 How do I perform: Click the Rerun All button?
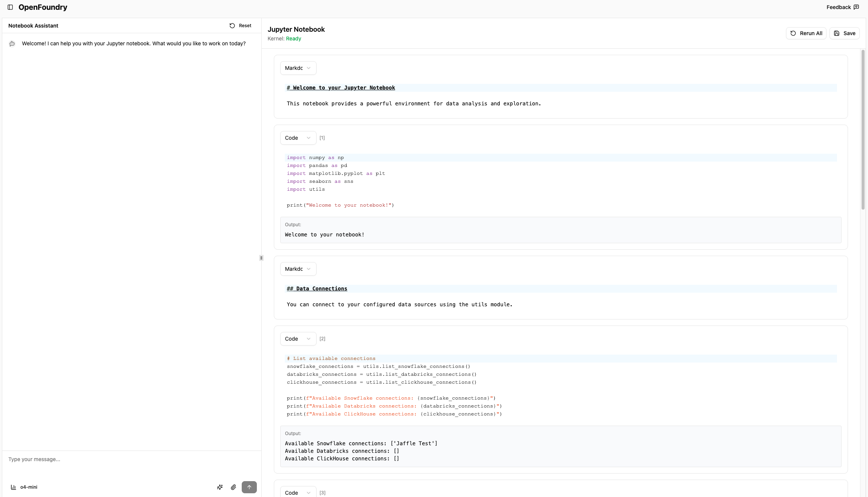click(x=806, y=33)
